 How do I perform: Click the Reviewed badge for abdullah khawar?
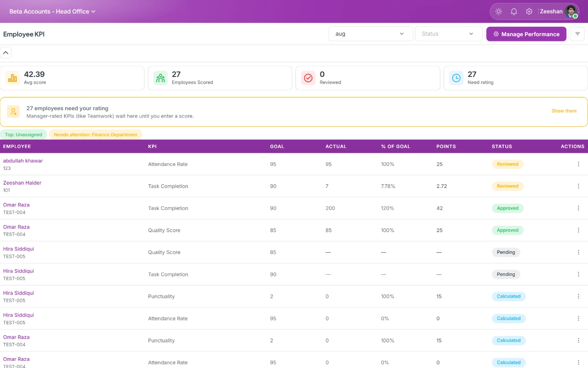click(x=508, y=164)
